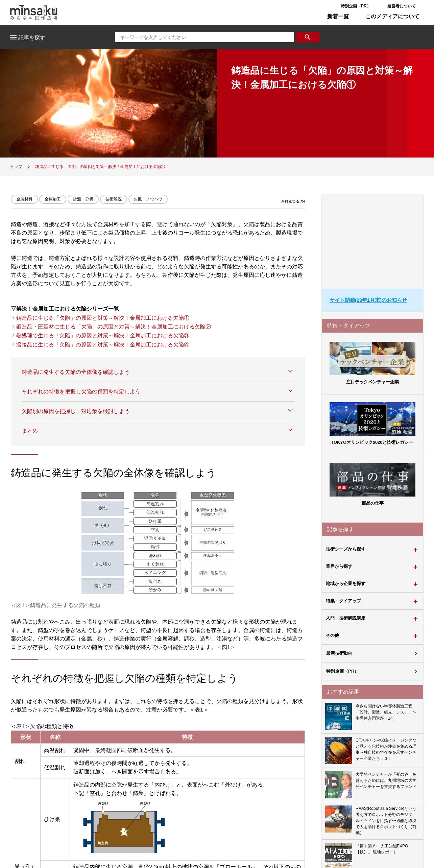Open 部品の仕事 banner thumbnail

pos(372,480)
